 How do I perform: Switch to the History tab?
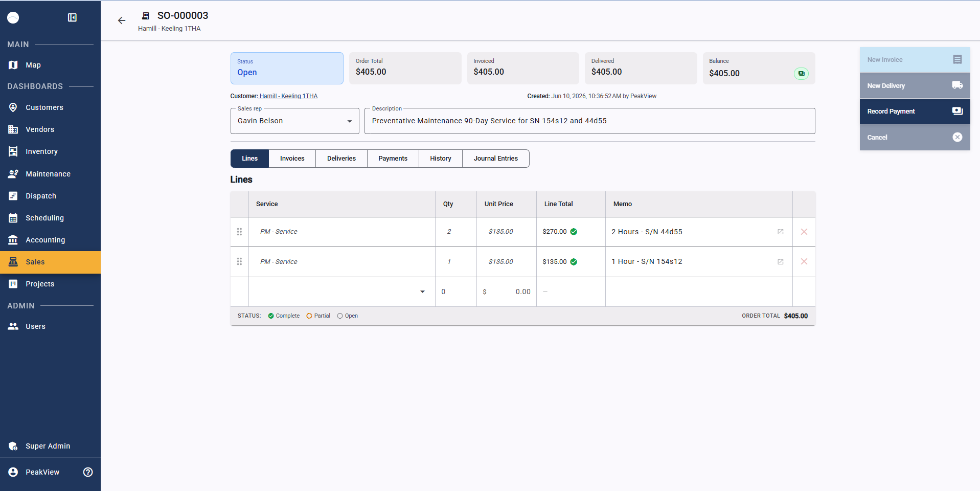[441, 159]
